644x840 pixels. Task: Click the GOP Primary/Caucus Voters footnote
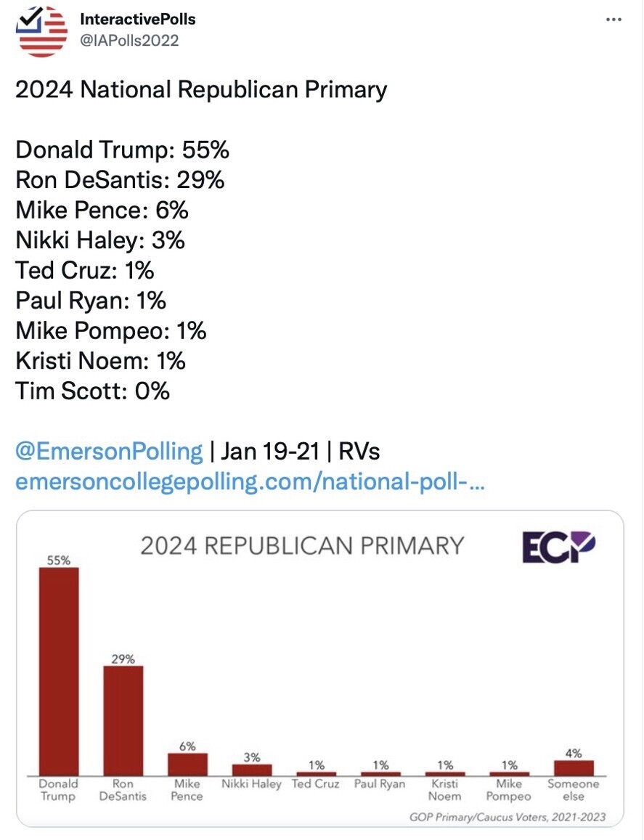(x=508, y=817)
